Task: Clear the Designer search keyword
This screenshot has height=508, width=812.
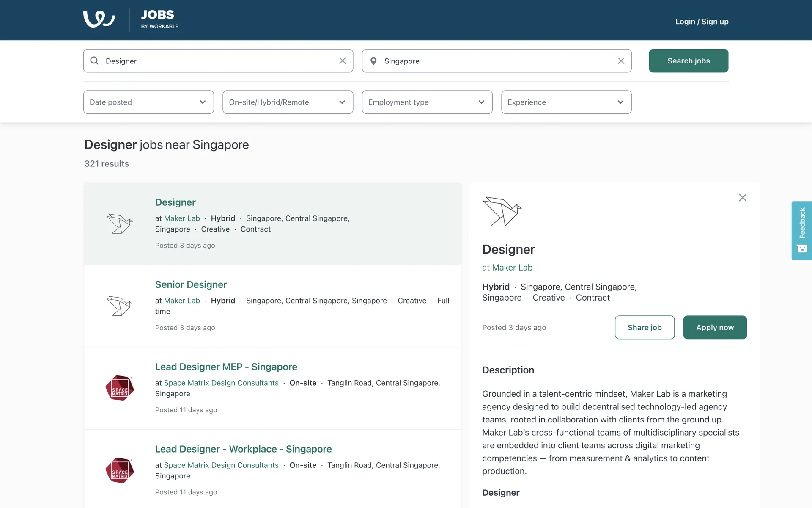Action: [x=343, y=61]
